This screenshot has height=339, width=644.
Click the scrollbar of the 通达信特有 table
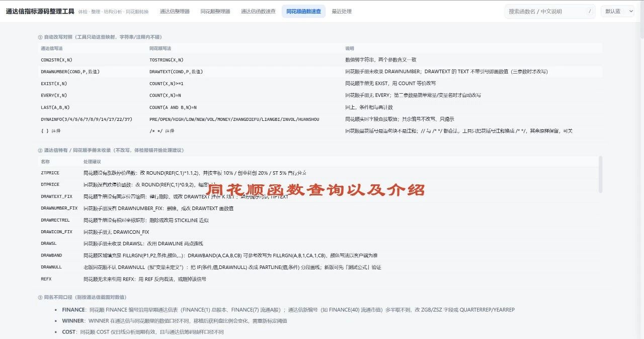pyautogui.click(x=601, y=174)
